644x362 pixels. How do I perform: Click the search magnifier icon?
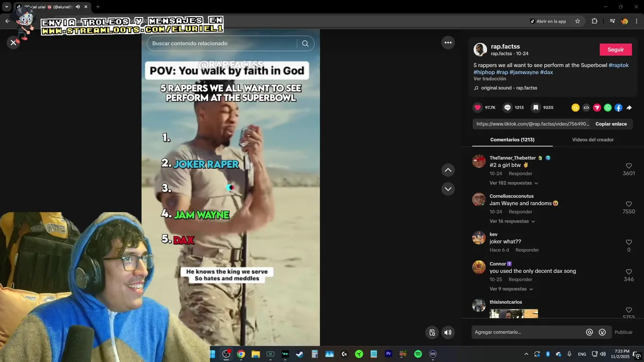click(x=305, y=43)
